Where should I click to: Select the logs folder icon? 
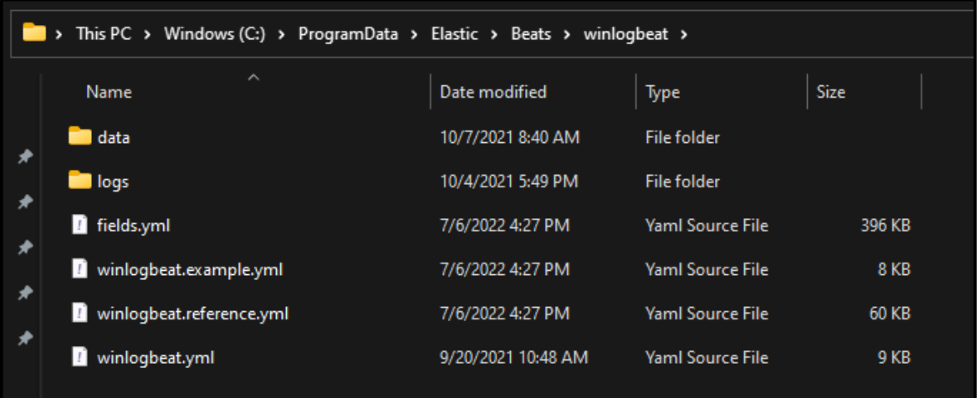80,181
